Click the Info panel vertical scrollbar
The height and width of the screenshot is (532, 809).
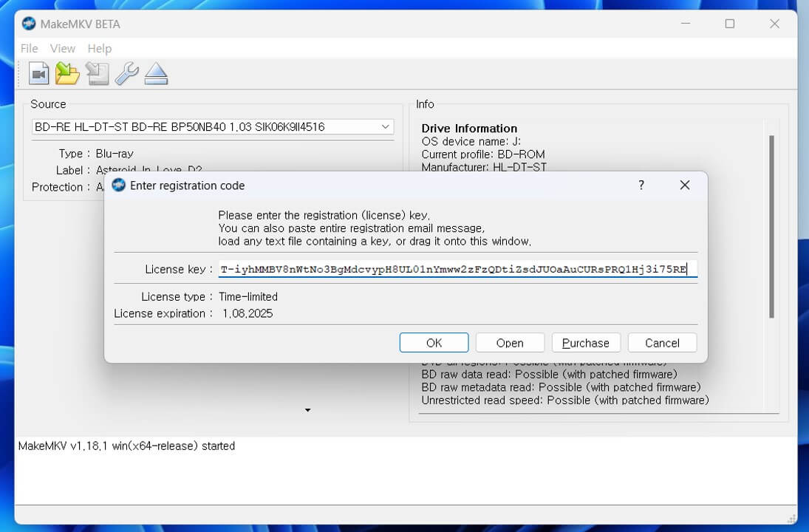(772, 227)
